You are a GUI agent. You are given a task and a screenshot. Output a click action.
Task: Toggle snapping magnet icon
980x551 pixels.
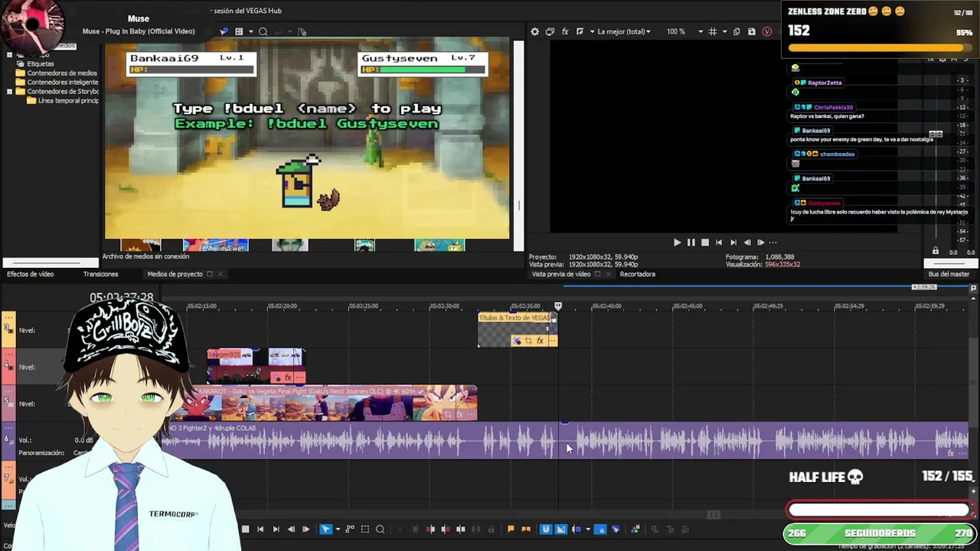pyautogui.click(x=545, y=529)
